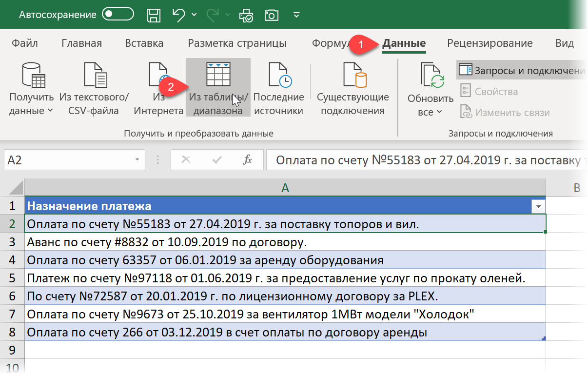This screenshot has height=374, width=588.
Task: Switch to the Главная tab
Action: [82, 43]
